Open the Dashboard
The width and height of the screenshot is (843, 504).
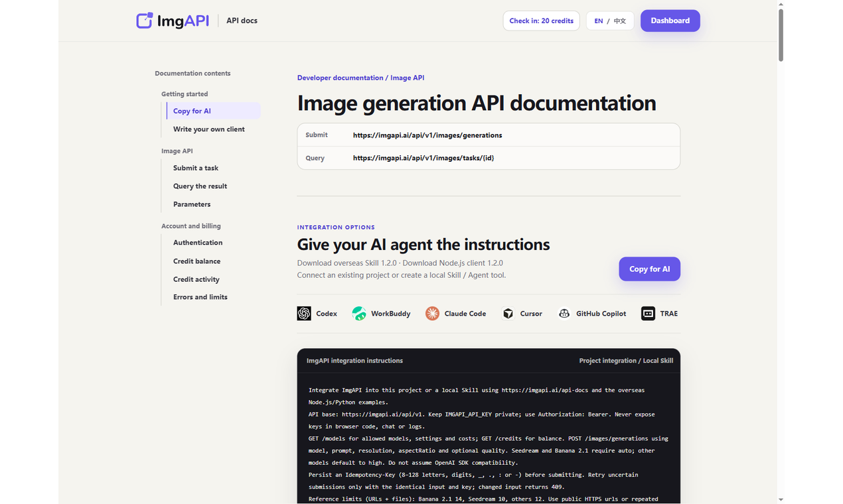click(x=670, y=21)
